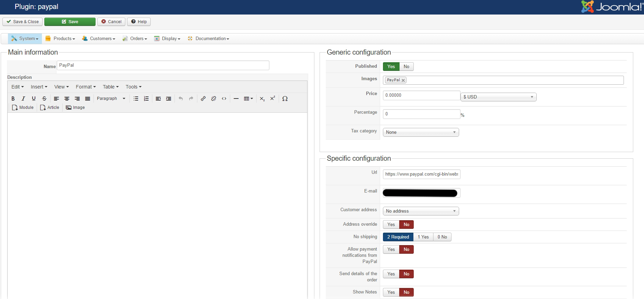Set Address override to No
This screenshot has width=644, height=299.
(406, 225)
